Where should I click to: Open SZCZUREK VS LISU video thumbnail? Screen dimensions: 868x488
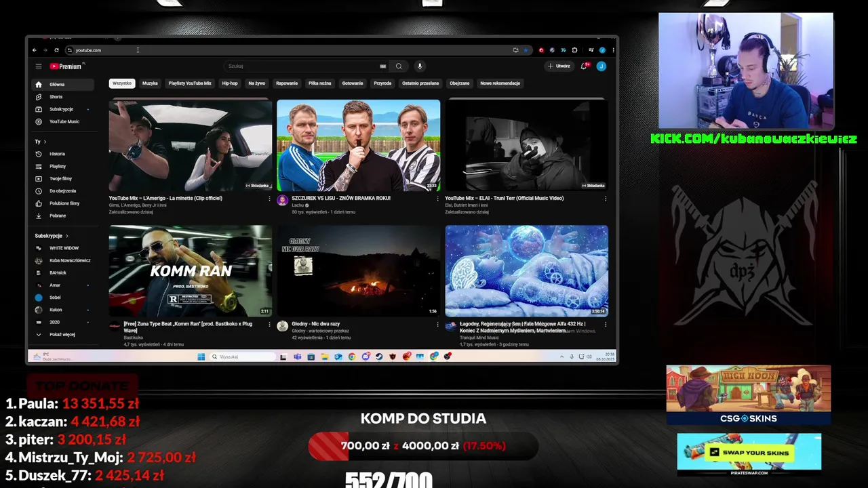(358, 146)
